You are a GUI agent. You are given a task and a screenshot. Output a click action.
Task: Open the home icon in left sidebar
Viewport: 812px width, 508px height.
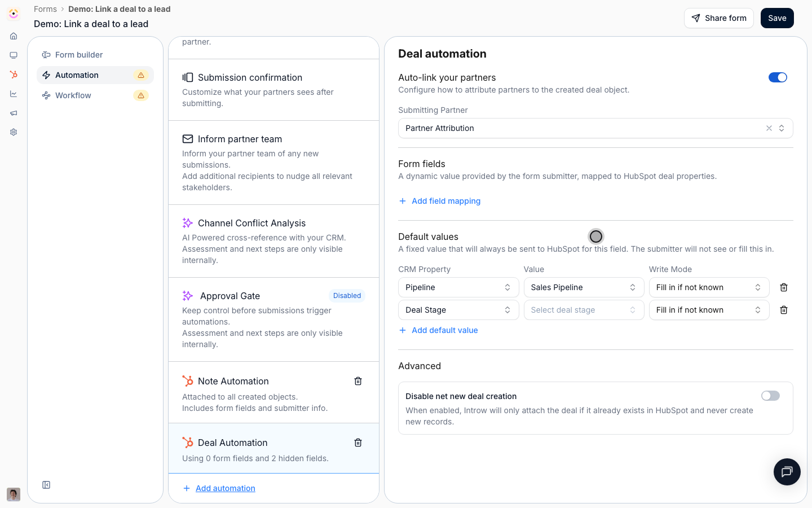[x=14, y=36]
